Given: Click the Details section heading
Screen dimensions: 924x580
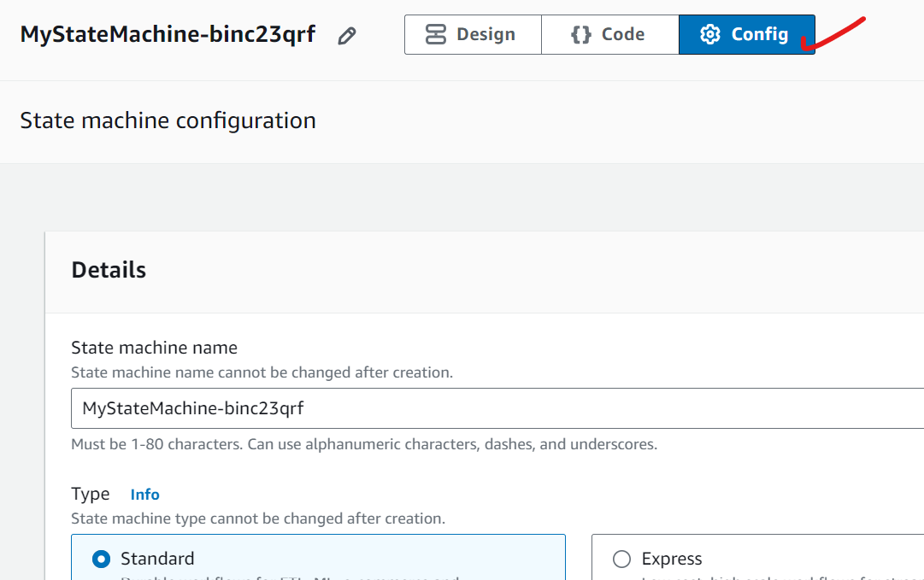Looking at the screenshot, I should point(109,270).
